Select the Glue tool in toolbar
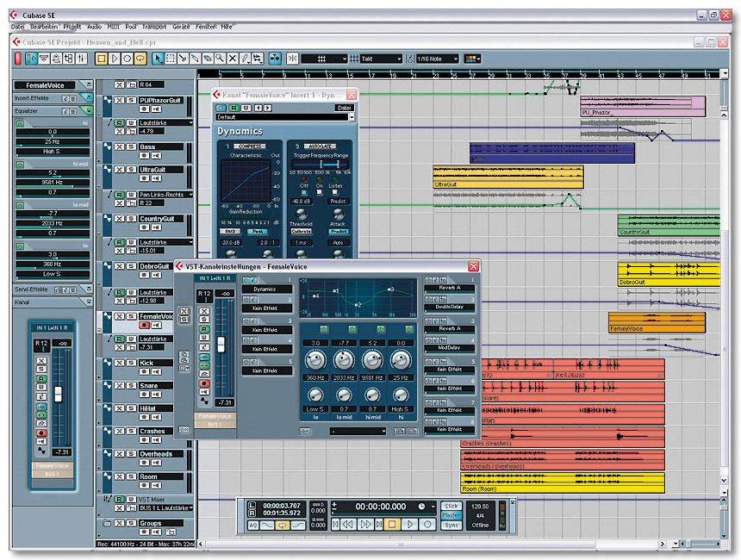The width and height of the screenshot is (741, 560). pos(195,59)
